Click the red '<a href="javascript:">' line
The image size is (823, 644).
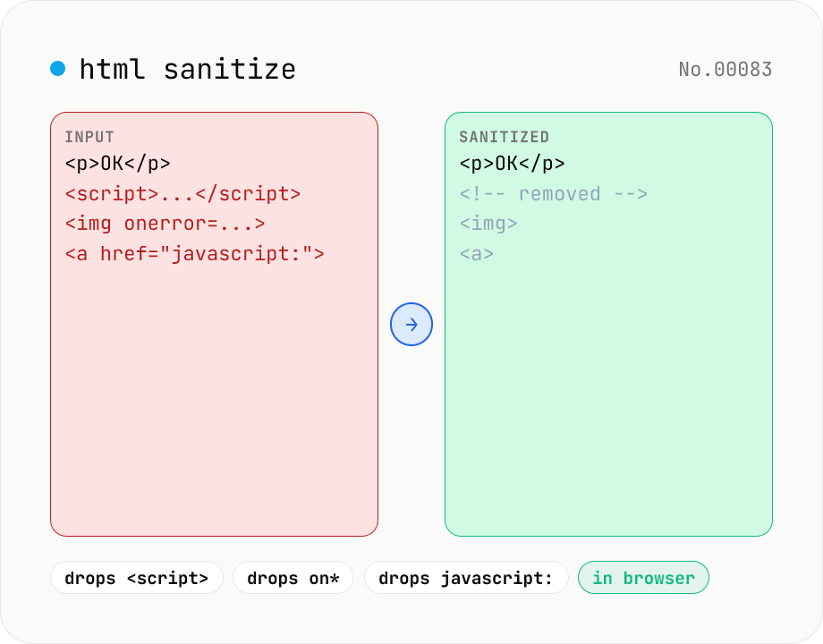[194, 254]
